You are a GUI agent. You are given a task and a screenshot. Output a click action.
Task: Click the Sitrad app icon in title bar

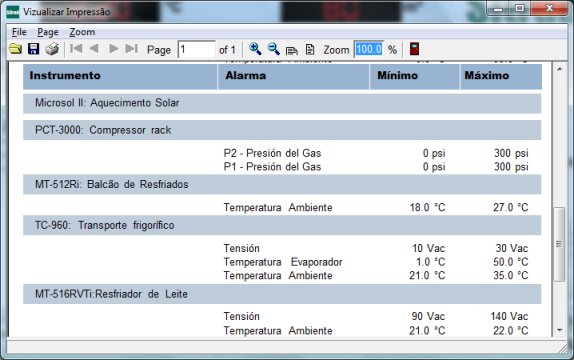click(12, 12)
